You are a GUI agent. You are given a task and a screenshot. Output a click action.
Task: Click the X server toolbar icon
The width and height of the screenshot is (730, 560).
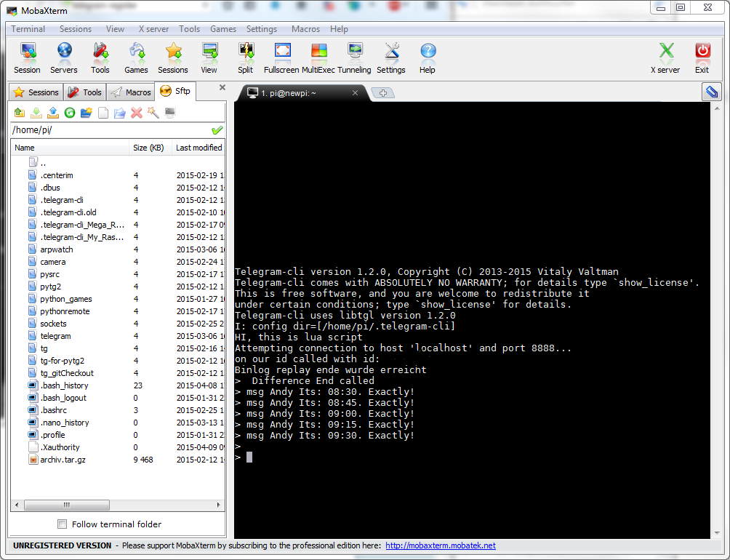click(665, 57)
